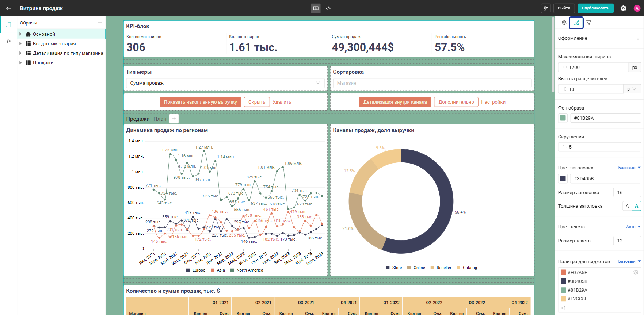Open the filter tab in the right panel

589,23
